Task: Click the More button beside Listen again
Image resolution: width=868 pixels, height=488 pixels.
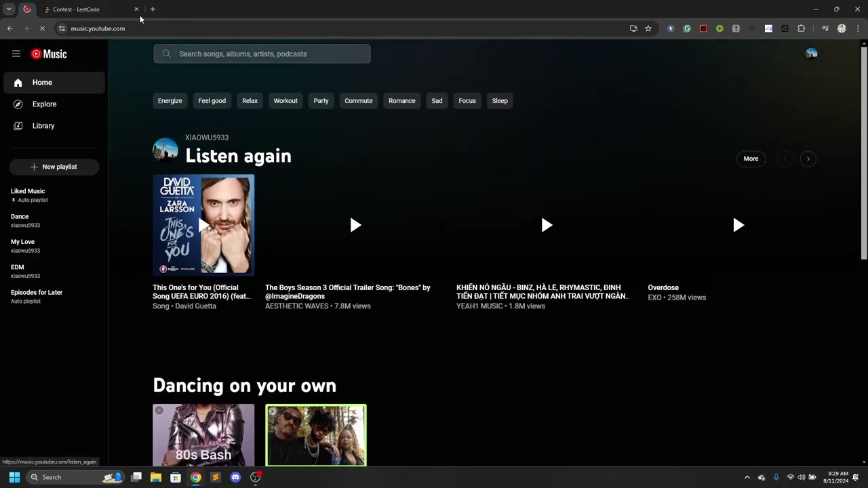Action: pos(751,159)
